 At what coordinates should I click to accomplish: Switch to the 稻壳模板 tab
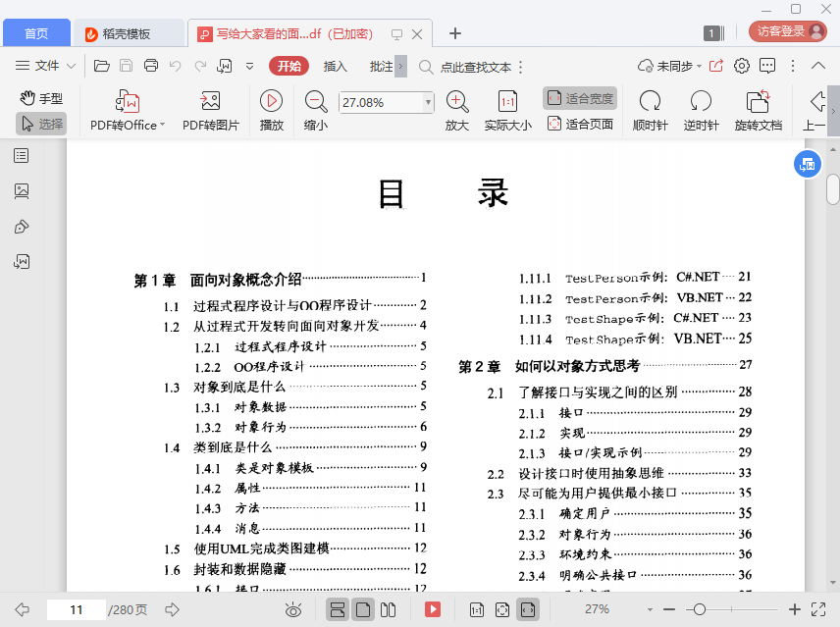(128, 33)
